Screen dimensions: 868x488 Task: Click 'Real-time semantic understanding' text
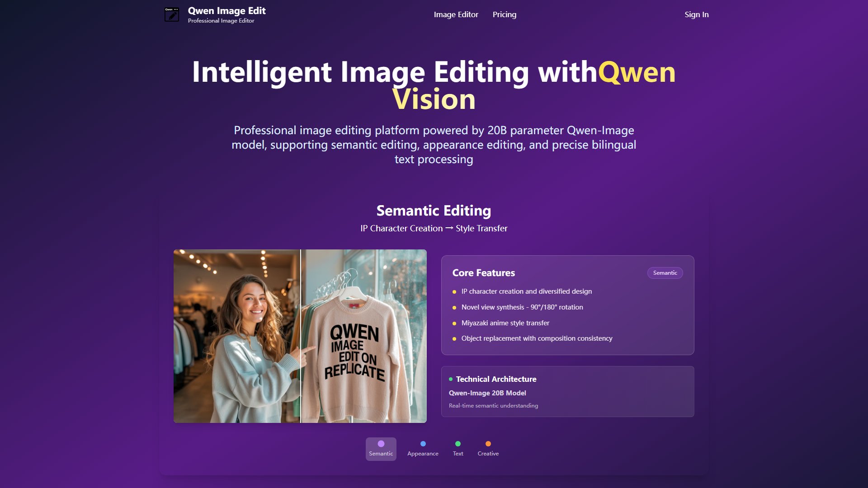pyautogui.click(x=493, y=406)
